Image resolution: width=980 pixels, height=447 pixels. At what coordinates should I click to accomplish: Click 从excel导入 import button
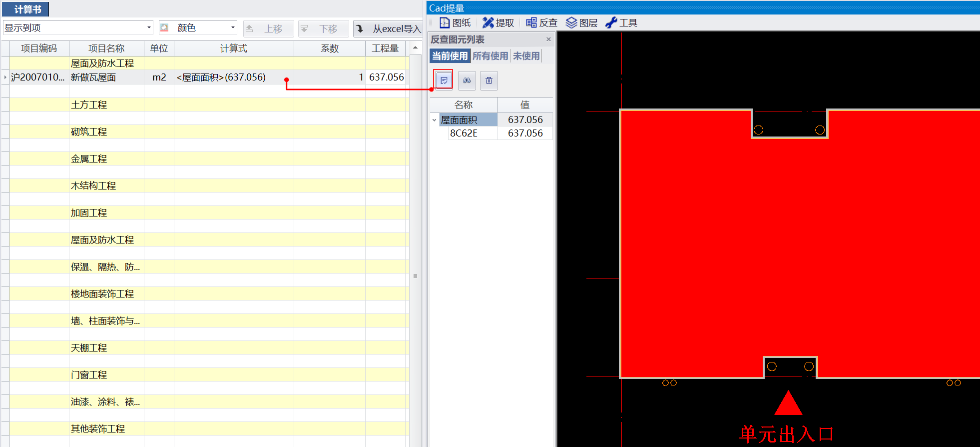point(389,29)
